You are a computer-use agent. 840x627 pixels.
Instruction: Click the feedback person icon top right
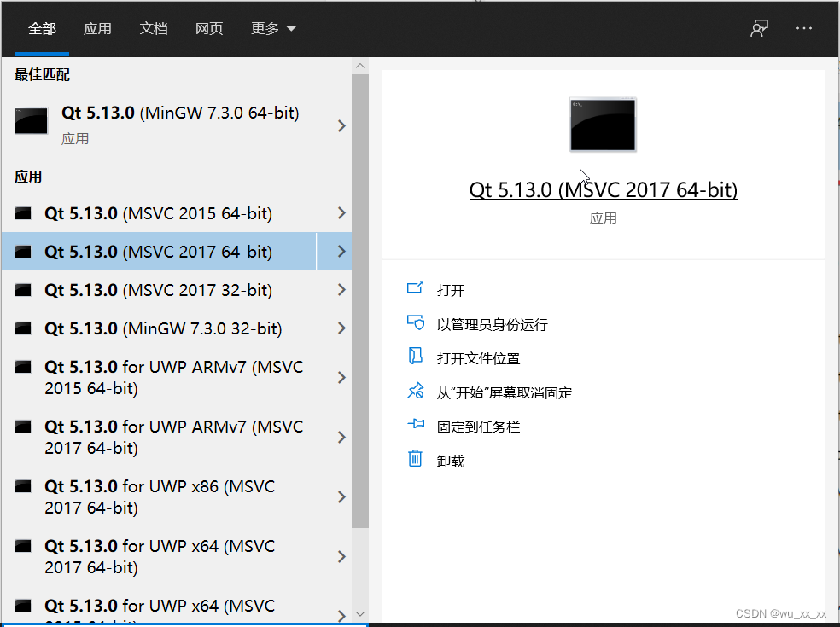coord(759,28)
